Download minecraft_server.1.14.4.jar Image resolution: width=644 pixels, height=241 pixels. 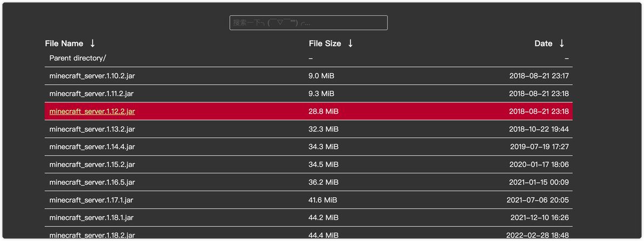[x=92, y=146]
